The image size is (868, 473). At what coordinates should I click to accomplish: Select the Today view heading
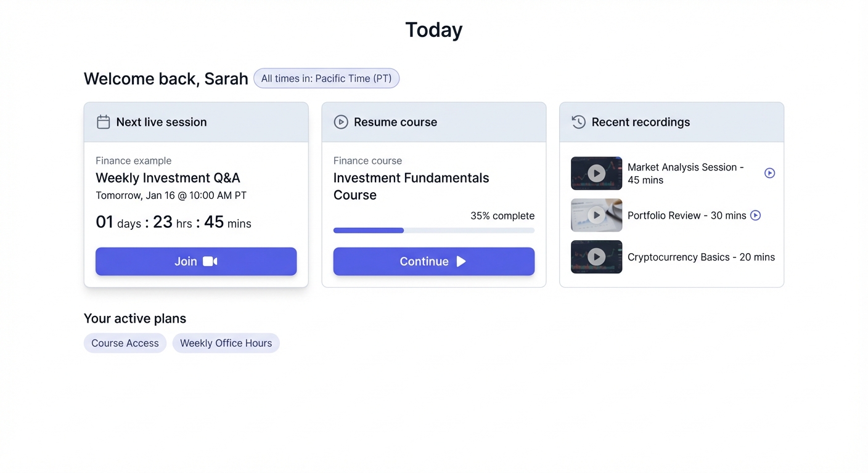(x=434, y=29)
